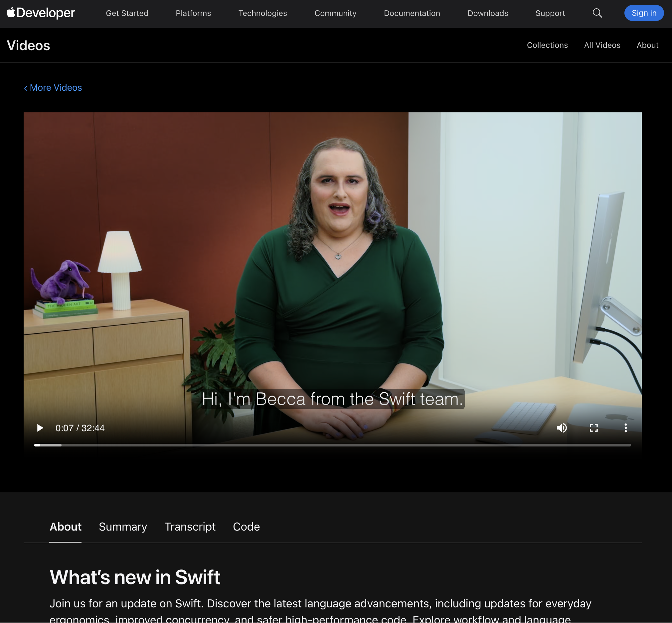Click the "Hi, I'm Becca" video caption
The height and width of the screenshot is (623, 672).
[333, 399]
